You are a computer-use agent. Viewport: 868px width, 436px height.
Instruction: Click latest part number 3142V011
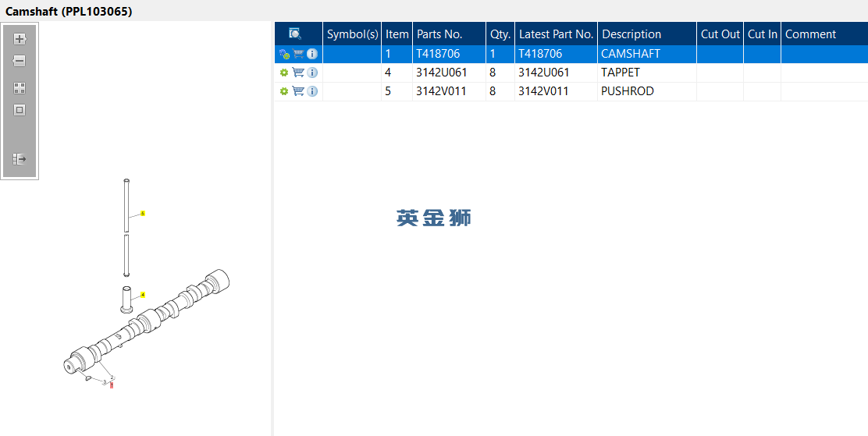[x=543, y=91]
